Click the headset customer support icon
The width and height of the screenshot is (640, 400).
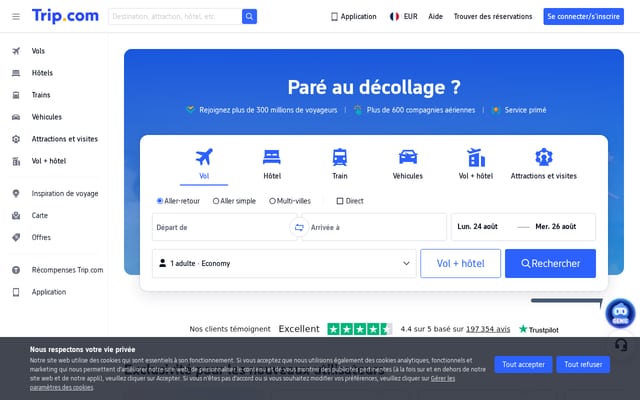(621, 345)
